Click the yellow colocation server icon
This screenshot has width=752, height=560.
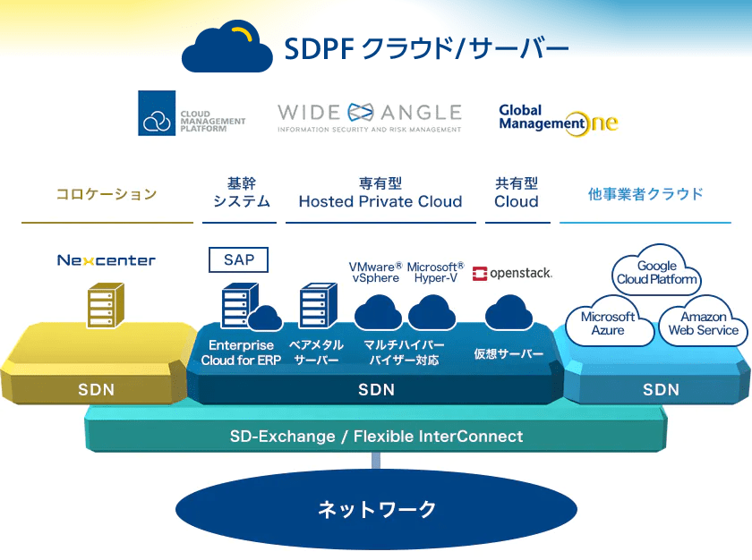106,305
